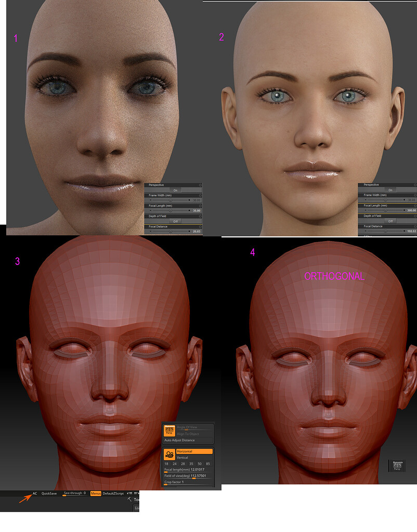Toggle Depth Of Field off
The height and width of the screenshot is (532, 417).
tap(175, 221)
